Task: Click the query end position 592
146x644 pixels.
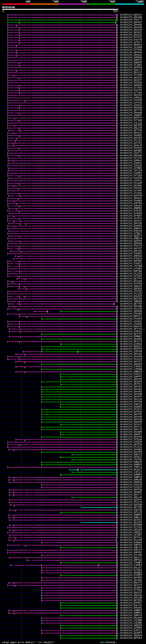Action: coord(115,11)
